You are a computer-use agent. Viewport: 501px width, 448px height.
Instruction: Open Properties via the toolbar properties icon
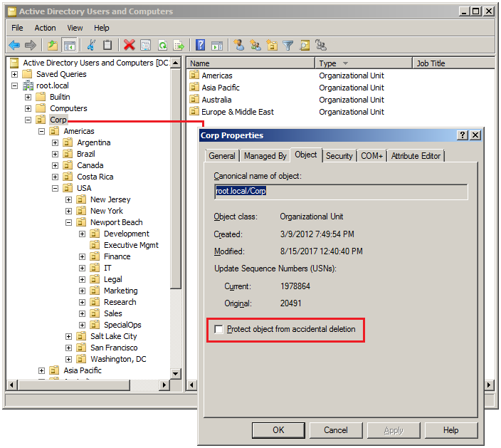(x=146, y=46)
